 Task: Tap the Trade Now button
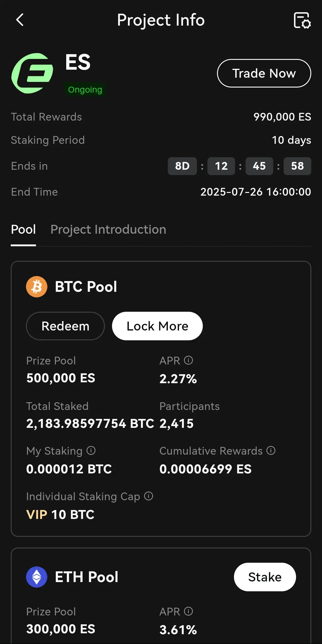click(264, 73)
